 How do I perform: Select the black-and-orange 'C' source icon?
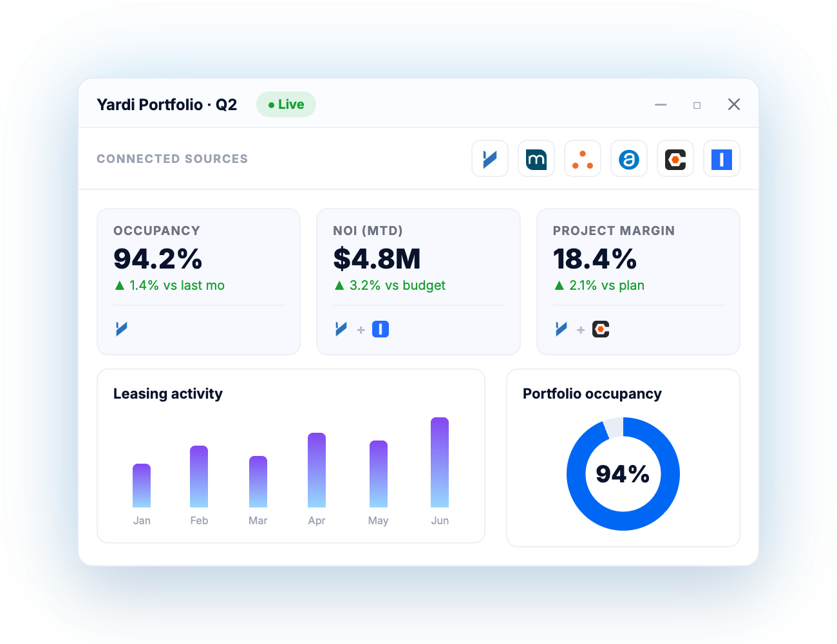[x=675, y=158]
